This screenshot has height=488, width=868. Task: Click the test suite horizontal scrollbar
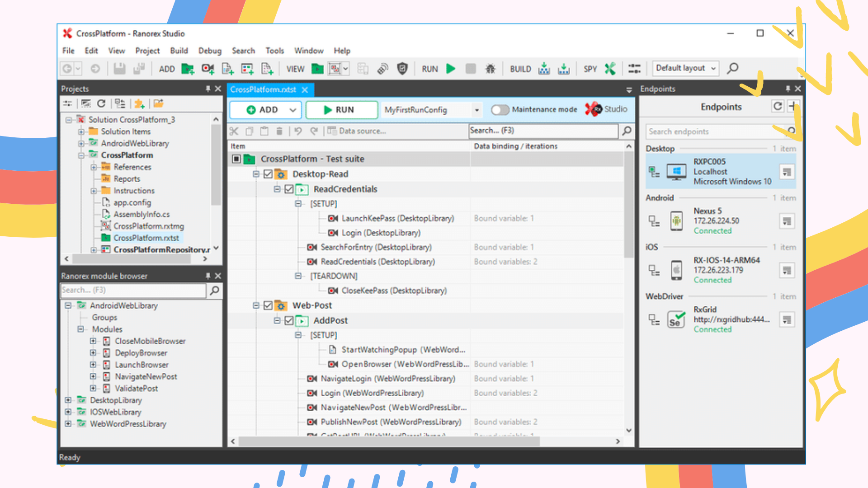click(x=389, y=441)
